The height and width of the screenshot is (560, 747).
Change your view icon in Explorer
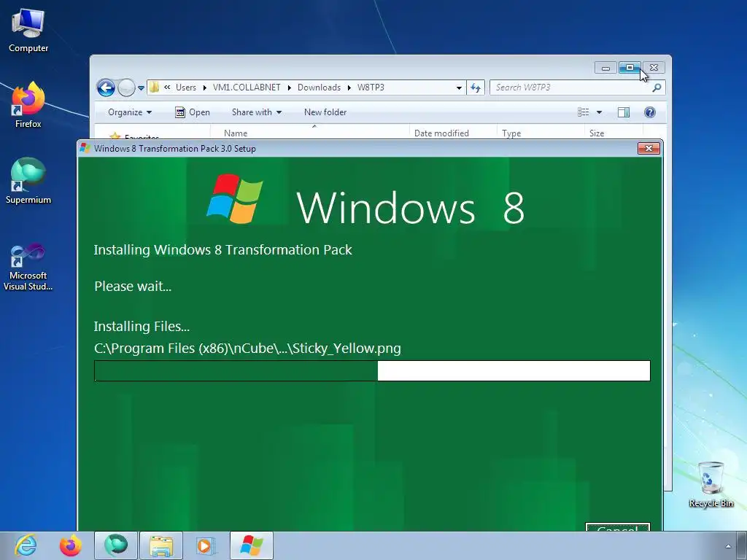point(583,112)
